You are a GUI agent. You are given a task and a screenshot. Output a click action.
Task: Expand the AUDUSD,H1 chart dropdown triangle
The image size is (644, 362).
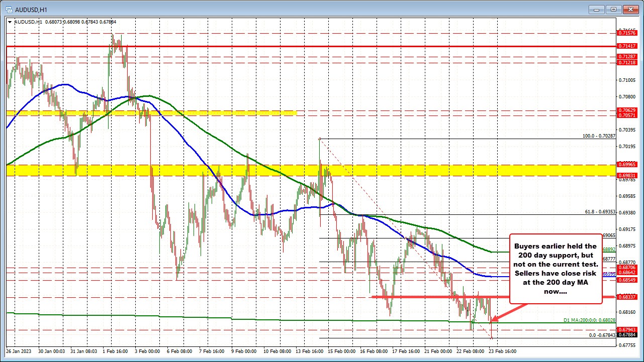[x=11, y=22]
